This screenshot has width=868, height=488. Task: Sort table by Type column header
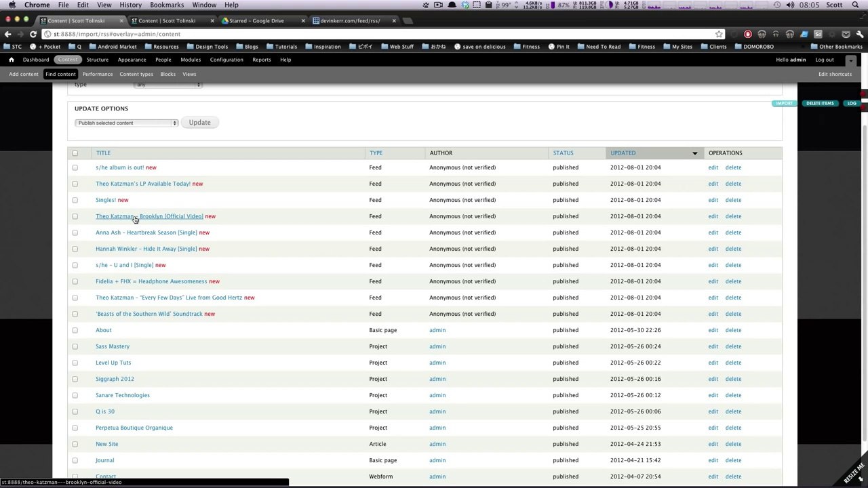pyautogui.click(x=376, y=153)
